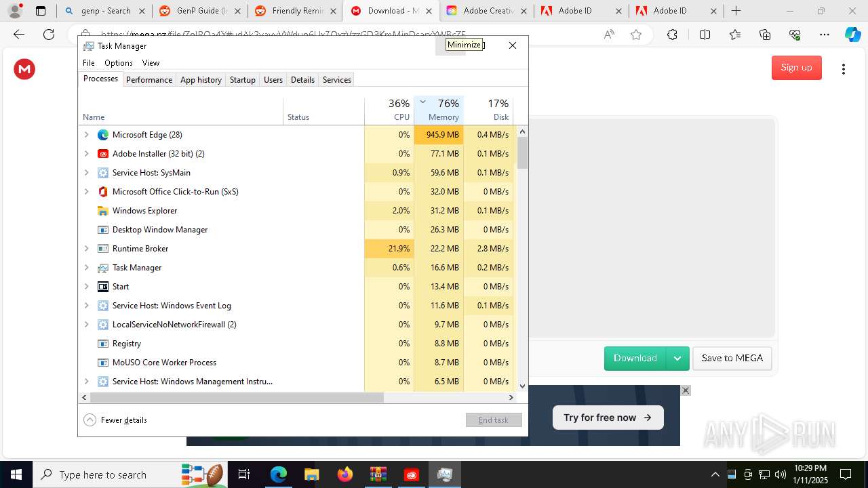Refresh the page in Edge
Viewport: 868px width, 488px height.
[49, 35]
